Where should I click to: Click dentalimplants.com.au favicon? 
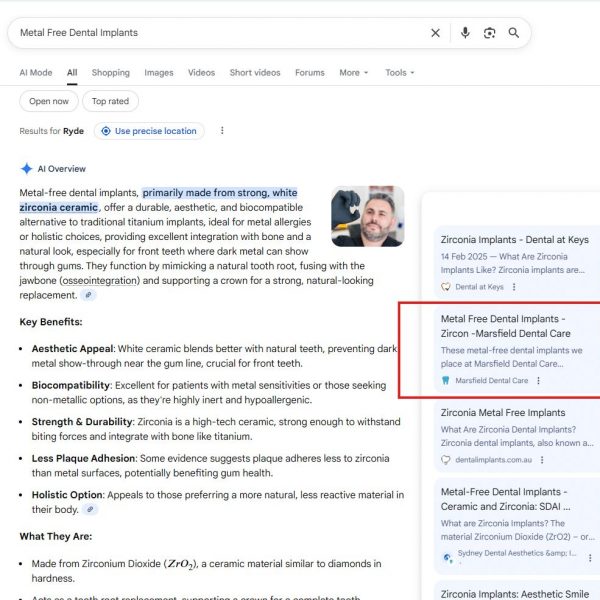coord(446,460)
